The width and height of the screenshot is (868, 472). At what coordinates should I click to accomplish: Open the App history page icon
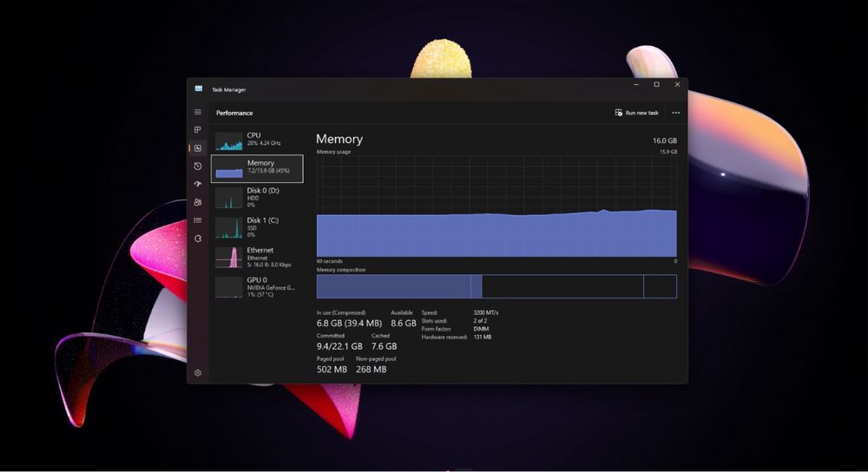pos(198,166)
